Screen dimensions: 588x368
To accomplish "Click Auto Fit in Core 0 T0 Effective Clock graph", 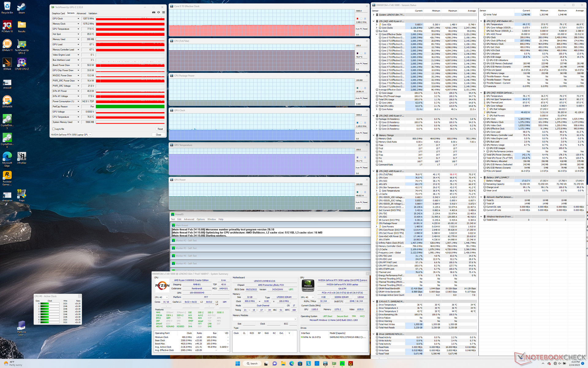I will (359, 29).
